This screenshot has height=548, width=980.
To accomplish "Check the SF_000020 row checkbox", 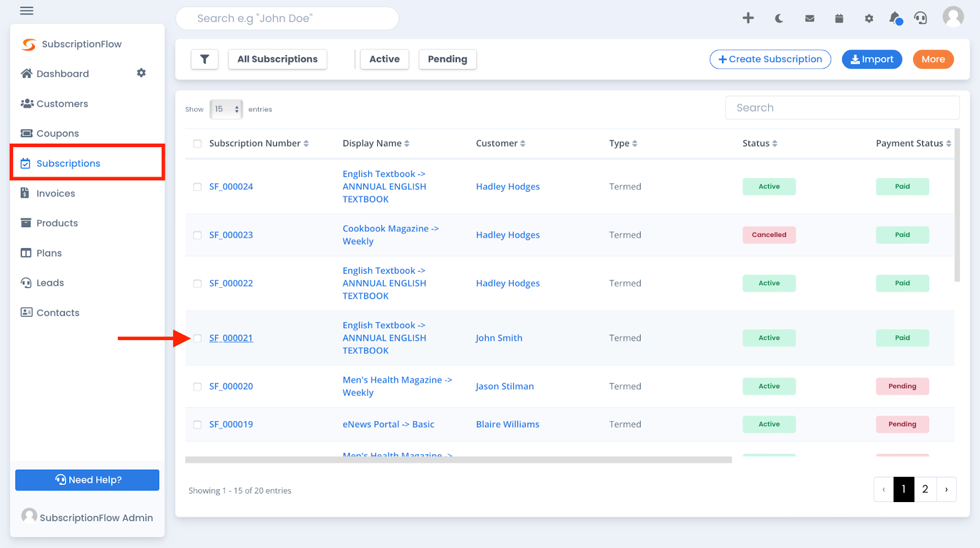I will pos(197,386).
